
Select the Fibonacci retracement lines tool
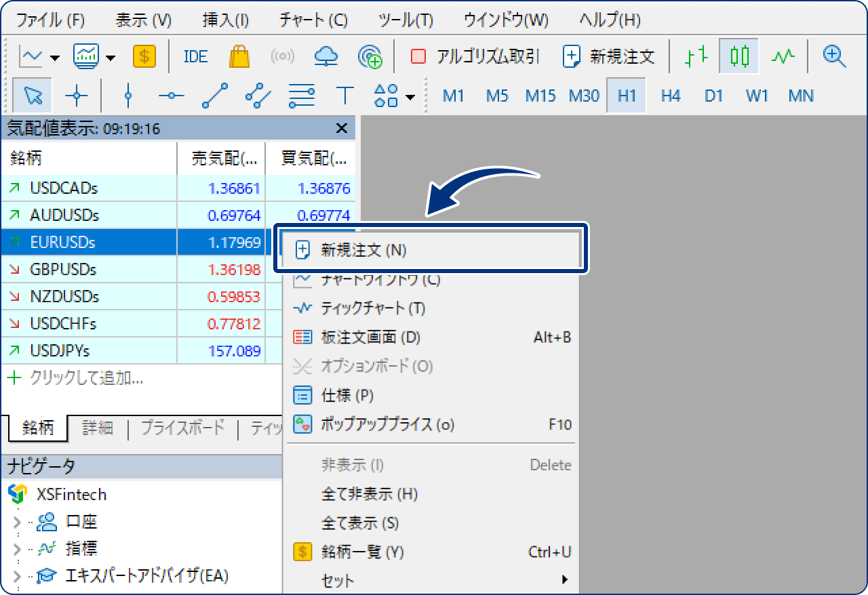pos(301,96)
